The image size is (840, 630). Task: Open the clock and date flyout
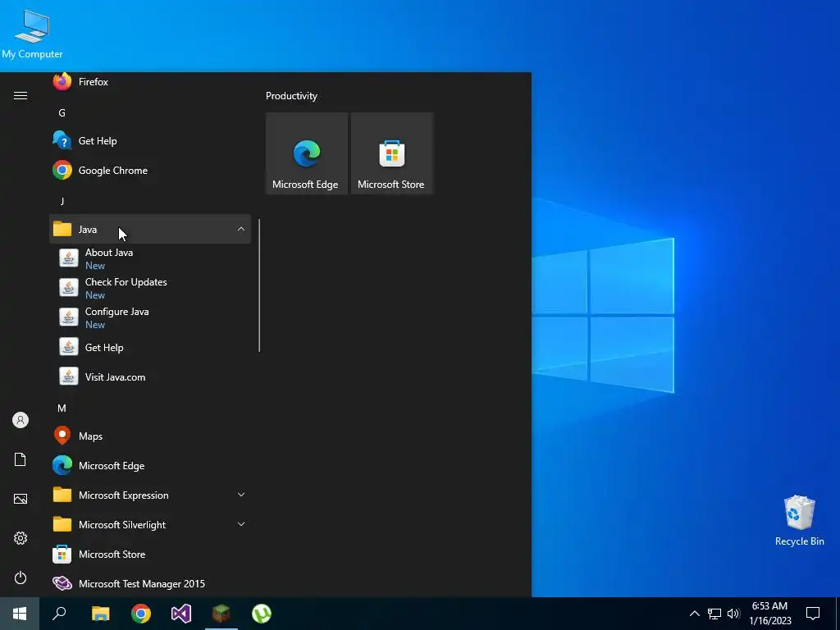point(769,614)
